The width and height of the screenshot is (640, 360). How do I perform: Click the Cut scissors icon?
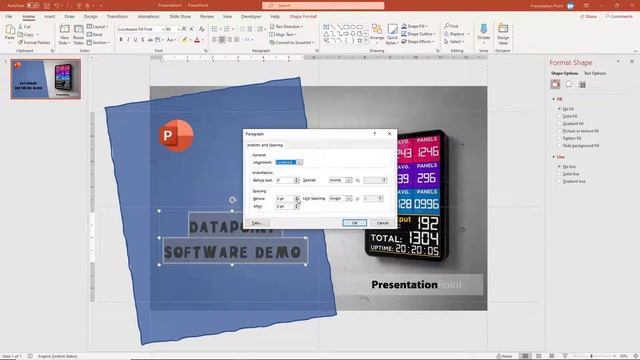[x=20, y=27]
